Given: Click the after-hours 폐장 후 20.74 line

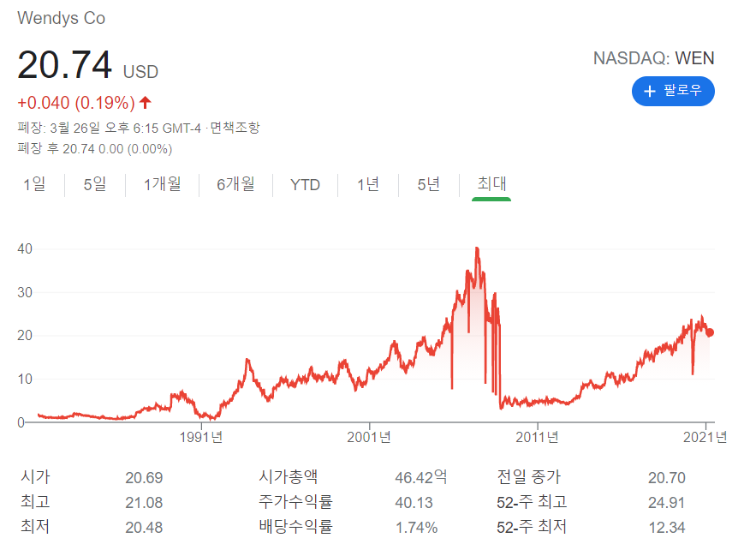Looking at the screenshot, I should point(95,149).
